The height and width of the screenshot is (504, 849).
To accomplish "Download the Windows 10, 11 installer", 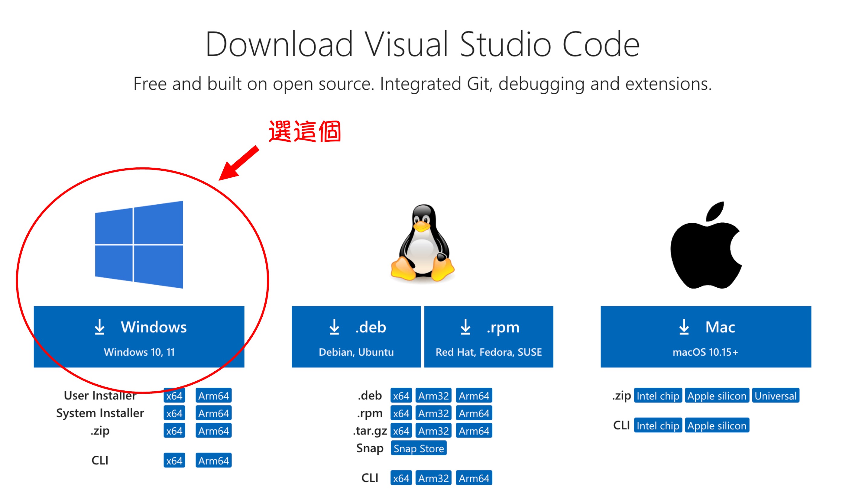I will (139, 337).
